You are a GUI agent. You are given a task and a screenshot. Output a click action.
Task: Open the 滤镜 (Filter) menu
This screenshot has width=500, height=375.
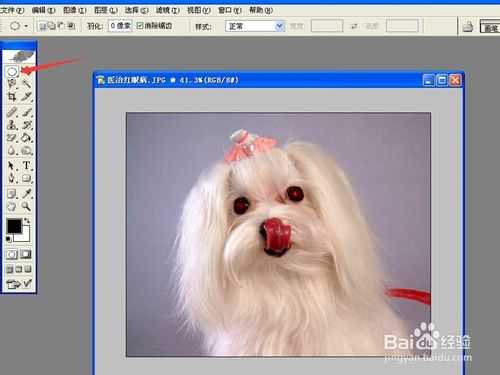[168, 10]
